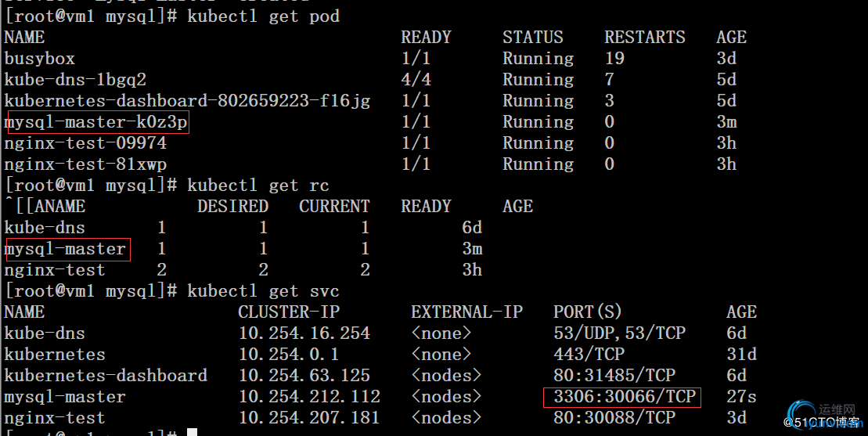
Task: Select port text '80:31485/TCP'
Action: click(x=614, y=375)
